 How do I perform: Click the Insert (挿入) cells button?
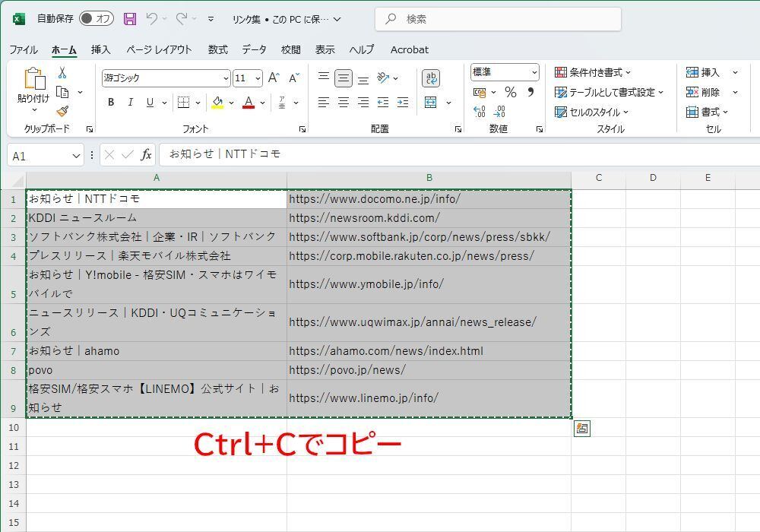click(x=703, y=73)
